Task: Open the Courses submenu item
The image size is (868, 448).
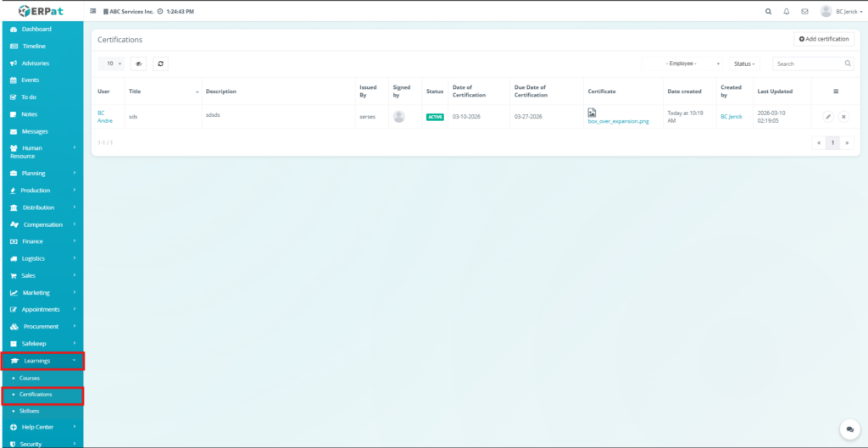Action: (30, 378)
